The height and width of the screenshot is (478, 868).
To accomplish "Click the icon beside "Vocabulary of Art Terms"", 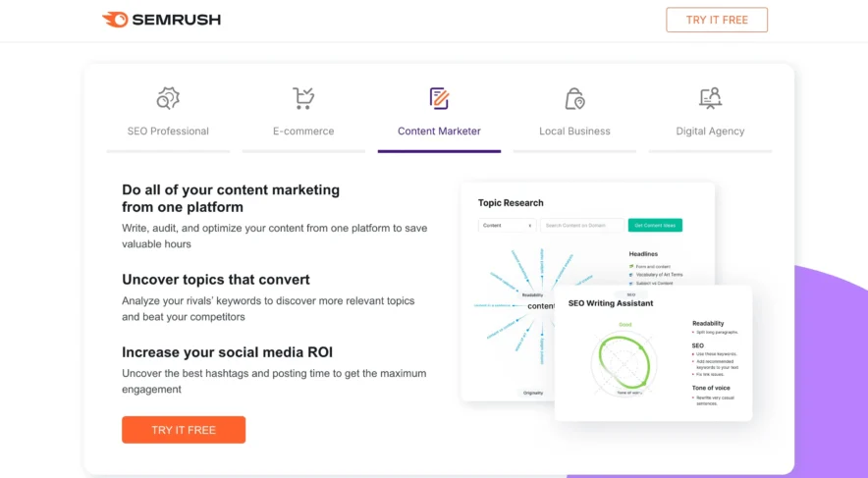I will [631, 275].
